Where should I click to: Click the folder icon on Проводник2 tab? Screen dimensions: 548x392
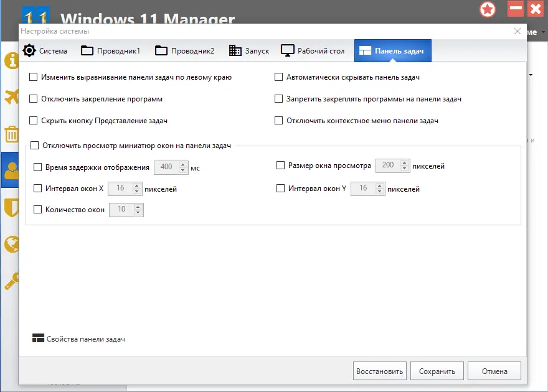[161, 50]
